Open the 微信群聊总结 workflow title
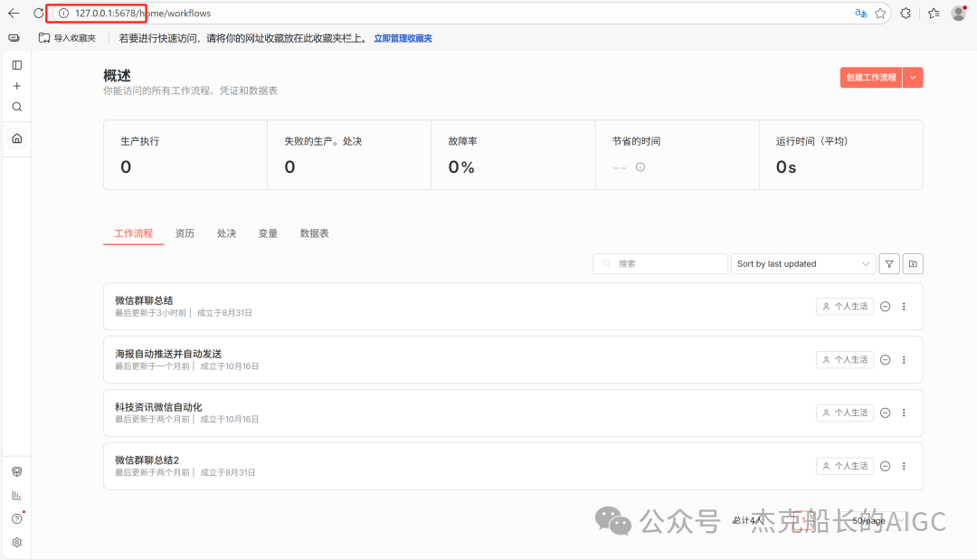The image size is (977, 560). [x=144, y=301]
